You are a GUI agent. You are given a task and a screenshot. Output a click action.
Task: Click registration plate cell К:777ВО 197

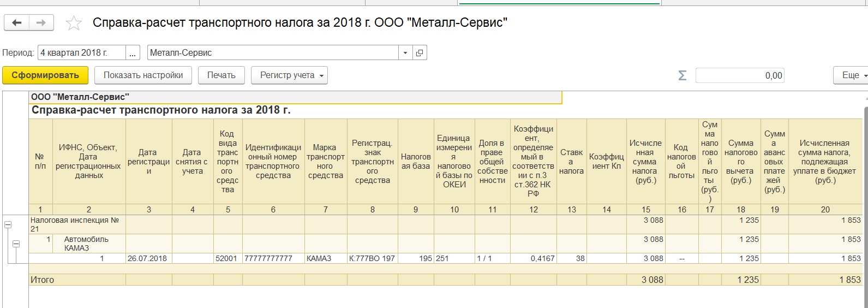pos(373,258)
